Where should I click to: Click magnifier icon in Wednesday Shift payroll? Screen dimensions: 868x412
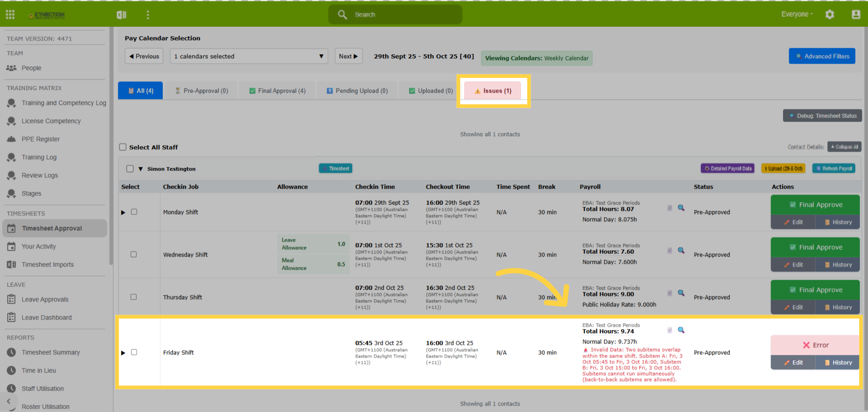(681, 251)
